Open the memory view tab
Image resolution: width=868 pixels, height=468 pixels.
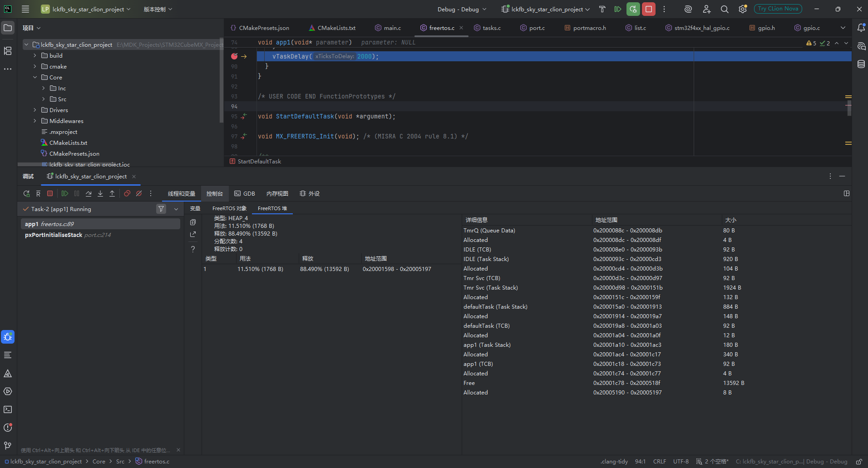click(277, 193)
